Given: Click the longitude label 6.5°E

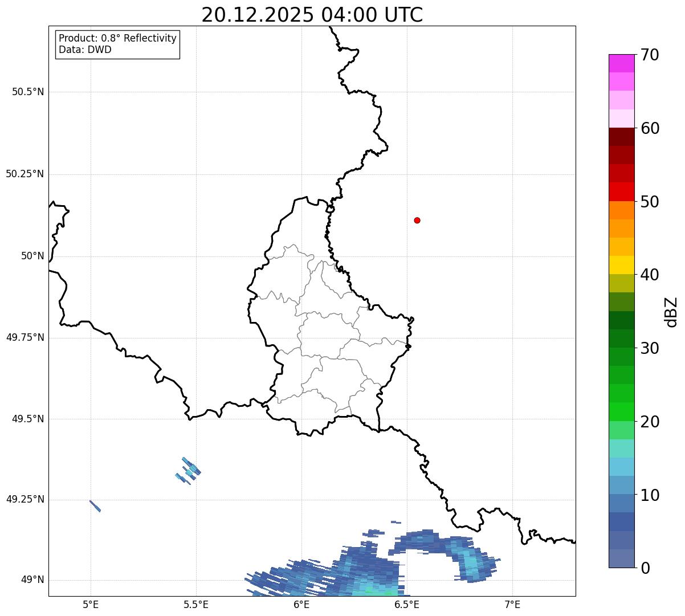Looking at the screenshot, I should tap(407, 604).
